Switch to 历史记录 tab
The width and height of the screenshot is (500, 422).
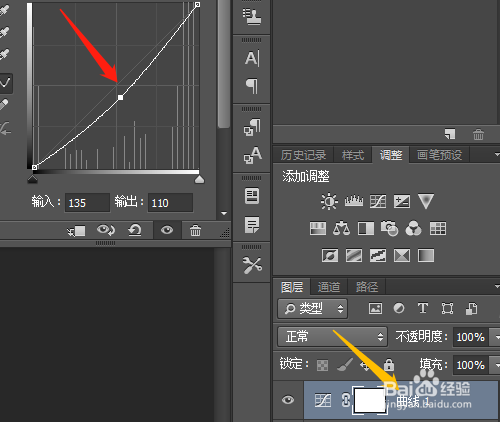(303, 155)
